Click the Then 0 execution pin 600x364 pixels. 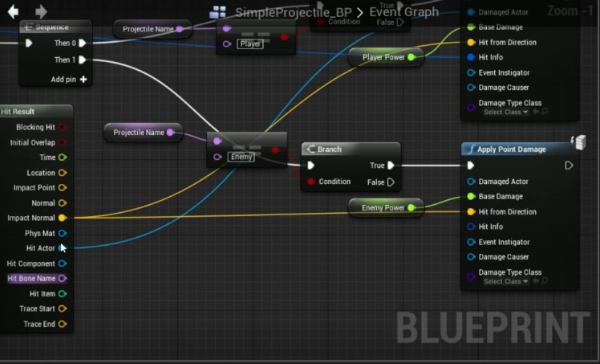coord(82,43)
